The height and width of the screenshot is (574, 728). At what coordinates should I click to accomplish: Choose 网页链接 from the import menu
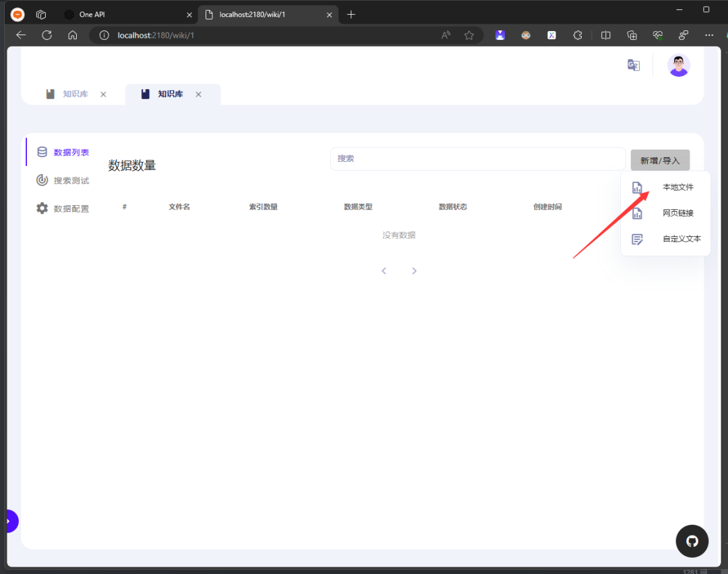(677, 213)
